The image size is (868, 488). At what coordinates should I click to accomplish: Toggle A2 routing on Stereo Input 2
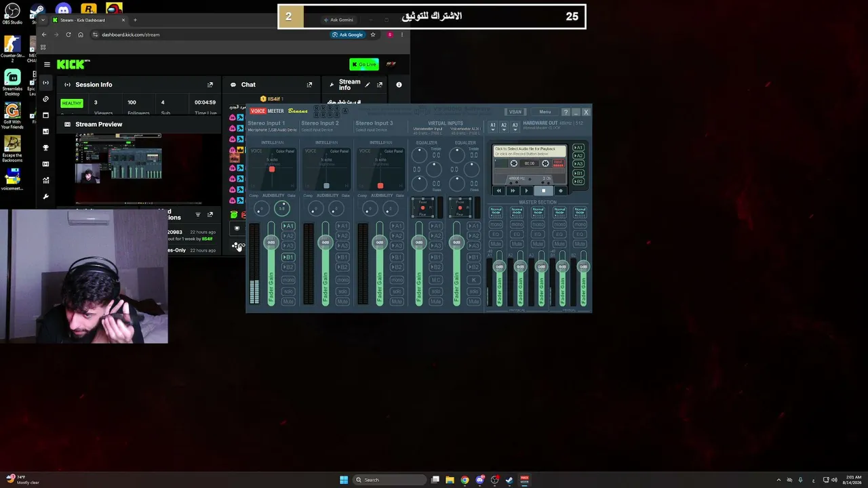342,236
